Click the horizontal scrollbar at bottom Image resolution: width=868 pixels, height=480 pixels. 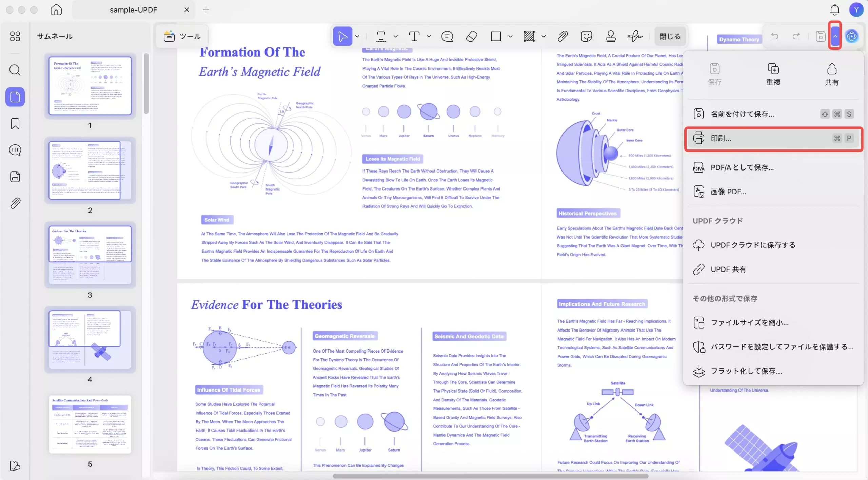490,476
